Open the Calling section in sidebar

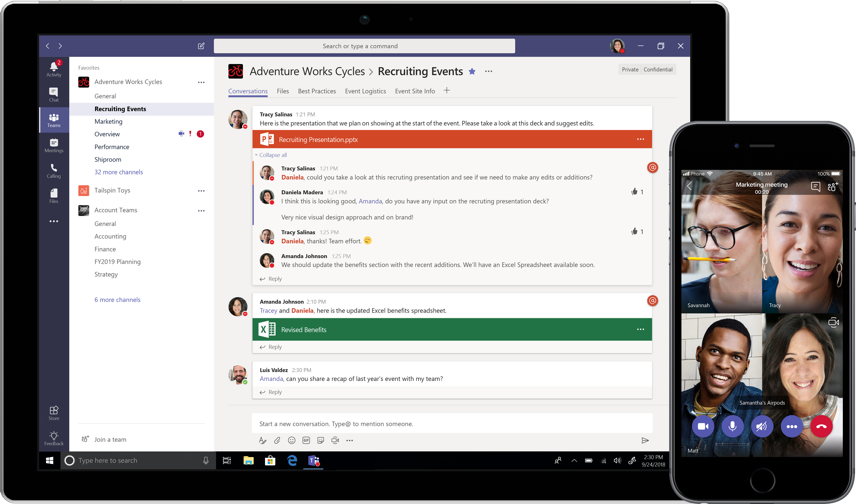[x=54, y=171]
